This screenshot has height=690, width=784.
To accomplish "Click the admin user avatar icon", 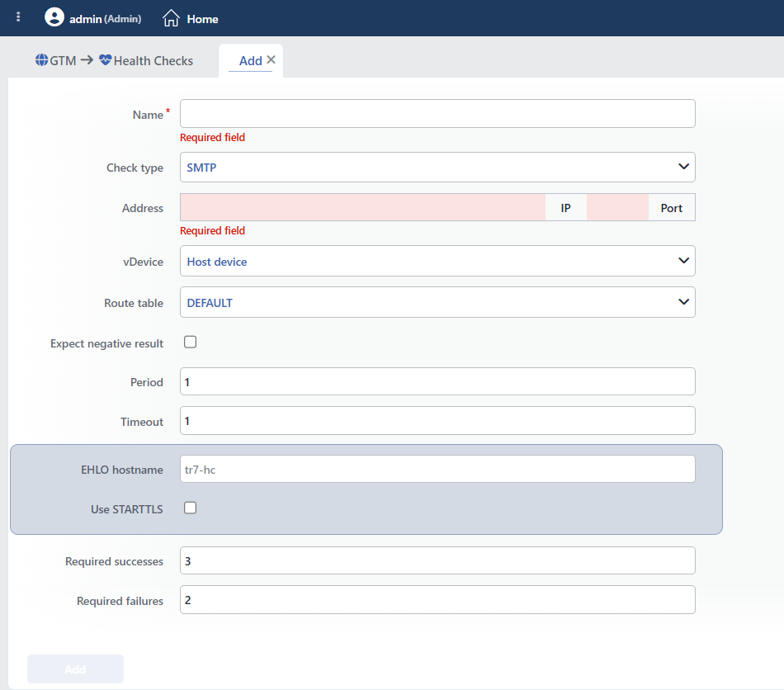I will tap(54, 17).
